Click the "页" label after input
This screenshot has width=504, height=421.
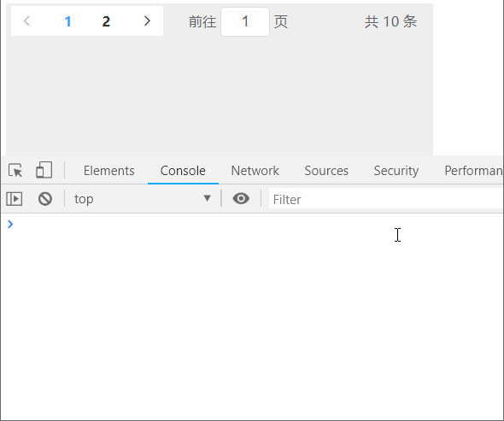pos(280,22)
